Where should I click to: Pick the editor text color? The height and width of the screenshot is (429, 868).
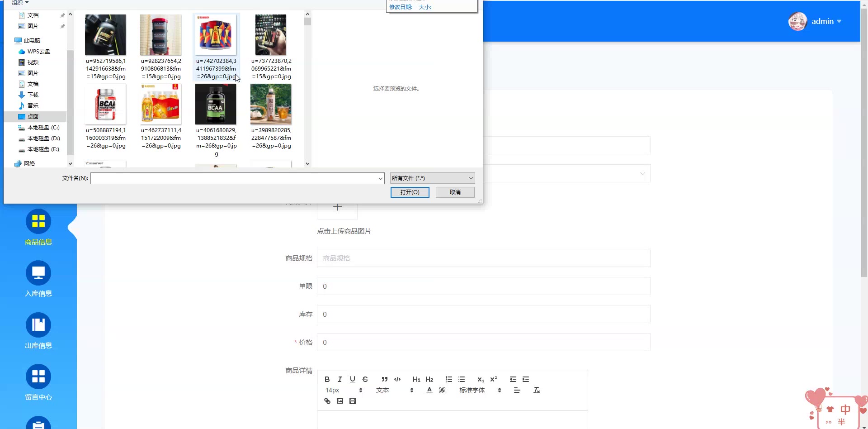[x=429, y=390]
